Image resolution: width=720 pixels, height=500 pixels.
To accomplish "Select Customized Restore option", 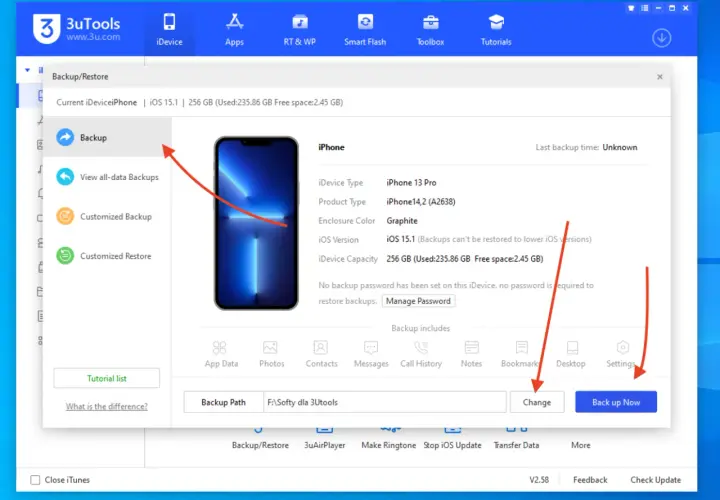I will (107, 256).
